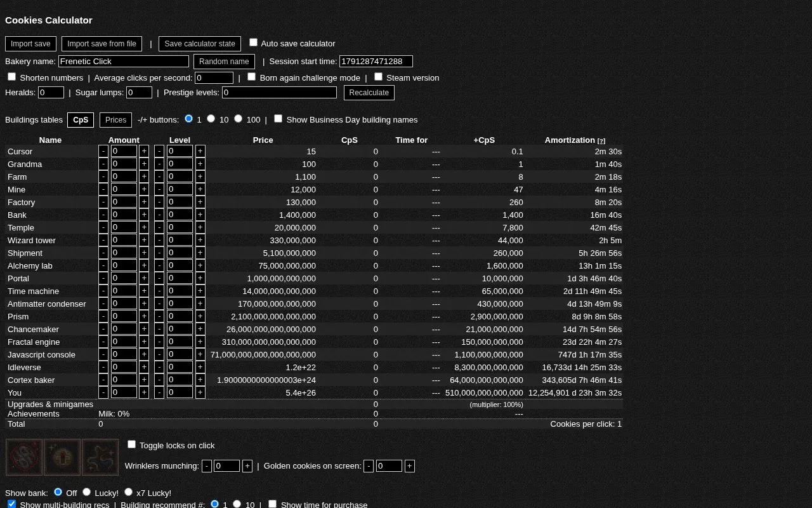Image resolution: width=812 pixels, height=508 pixels.
Task: Click Import save from file
Action: click(101, 44)
